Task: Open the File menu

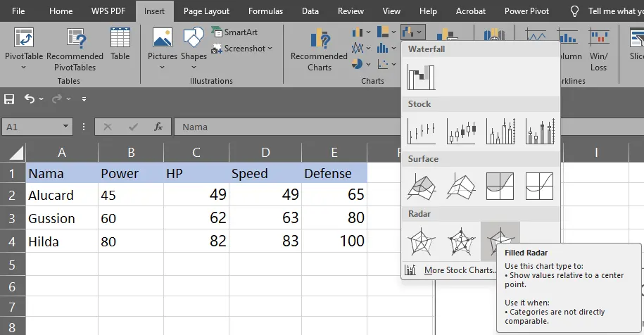Action: [x=18, y=11]
